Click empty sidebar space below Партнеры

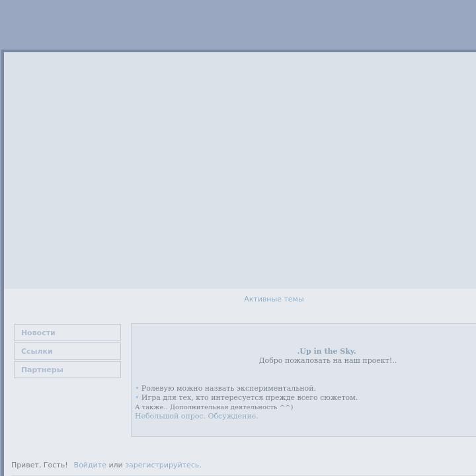coord(67,410)
